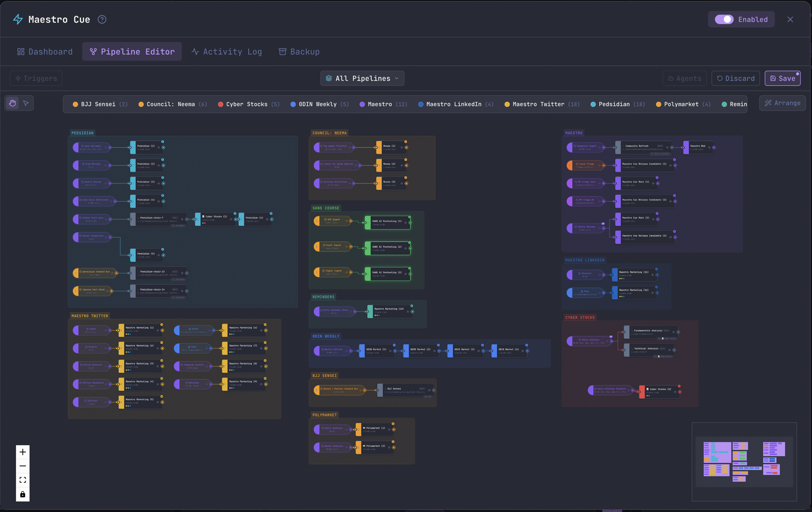
Task: Filter by Maestro LinkedIn legend item
Action: pyautogui.click(x=455, y=104)
